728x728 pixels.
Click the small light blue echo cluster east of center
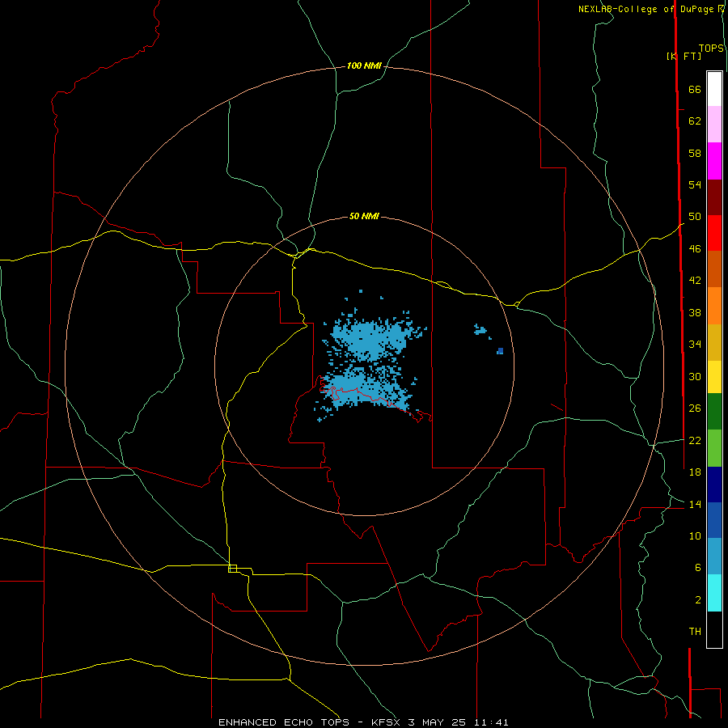click(x=480, y=330)
